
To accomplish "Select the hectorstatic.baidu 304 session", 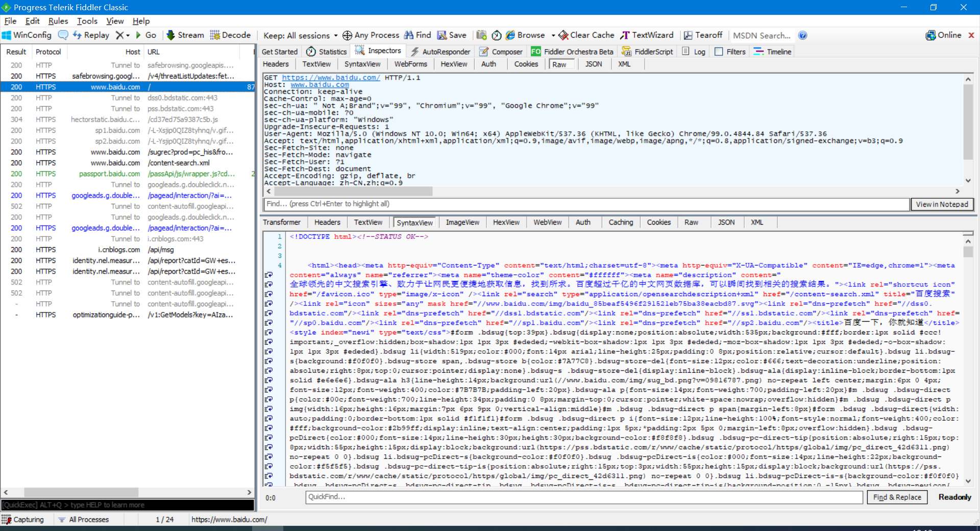I will 128,119.
